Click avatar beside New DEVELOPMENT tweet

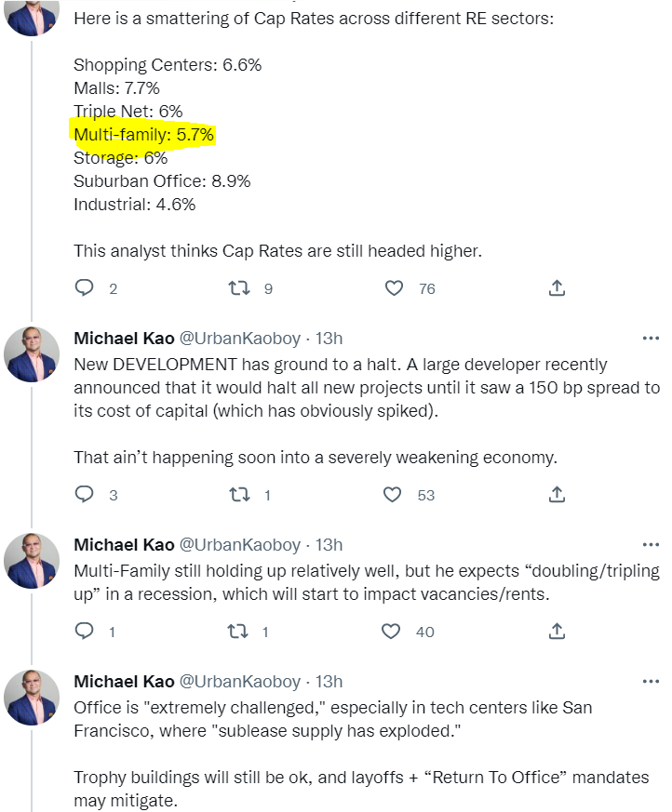point(33,354)
